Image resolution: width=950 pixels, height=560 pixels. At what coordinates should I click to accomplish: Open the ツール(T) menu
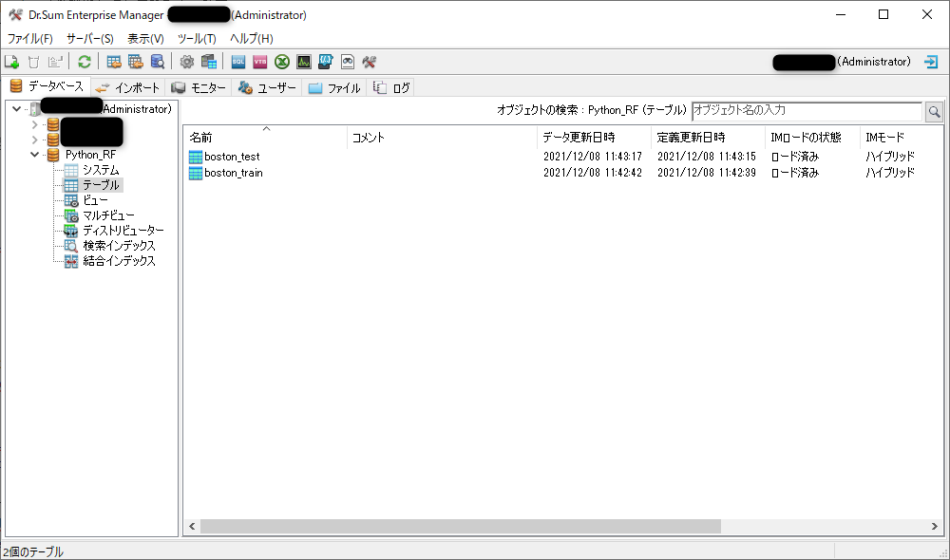[x=197, y=39]
